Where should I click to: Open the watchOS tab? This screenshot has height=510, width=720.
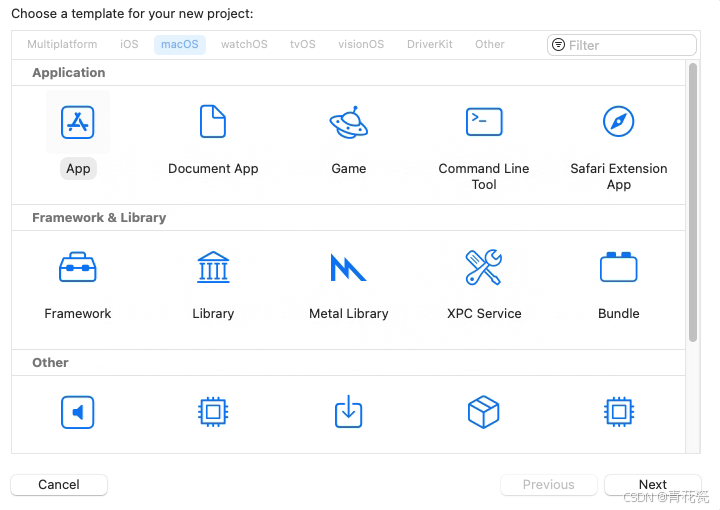click(x=244, y=45)
